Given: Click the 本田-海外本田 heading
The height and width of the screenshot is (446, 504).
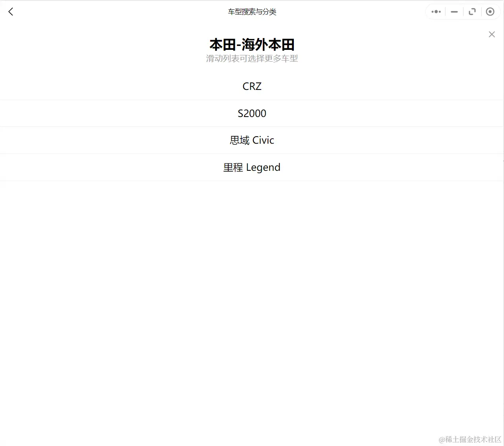Looking at the screenshot, I should [x=252, y=45].
